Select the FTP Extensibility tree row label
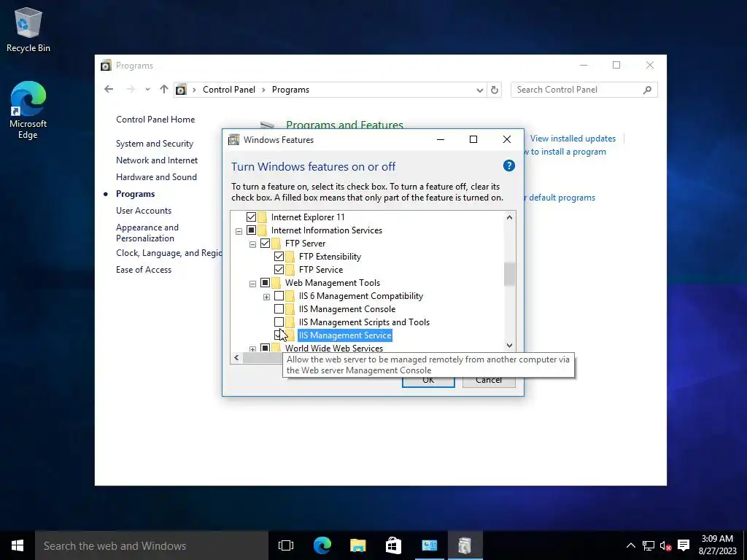The width and height of the screenshot is (747, 560). (330, 257)
